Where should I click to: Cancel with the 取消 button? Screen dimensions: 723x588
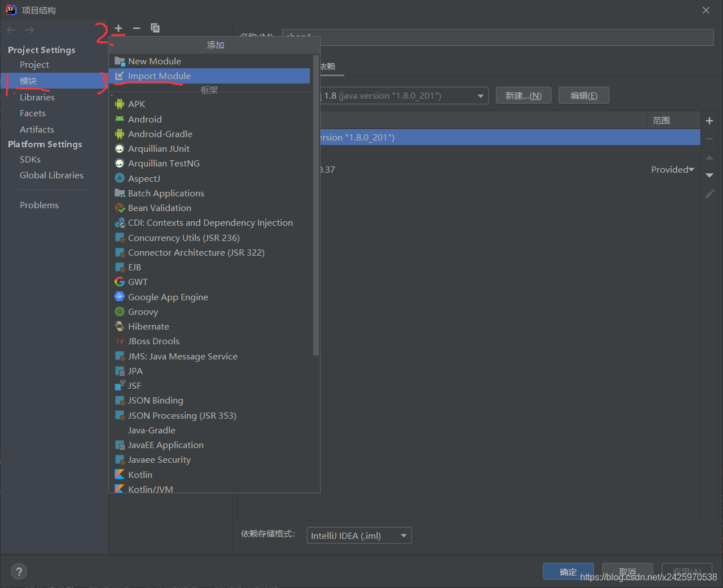[x=628, y=572]
